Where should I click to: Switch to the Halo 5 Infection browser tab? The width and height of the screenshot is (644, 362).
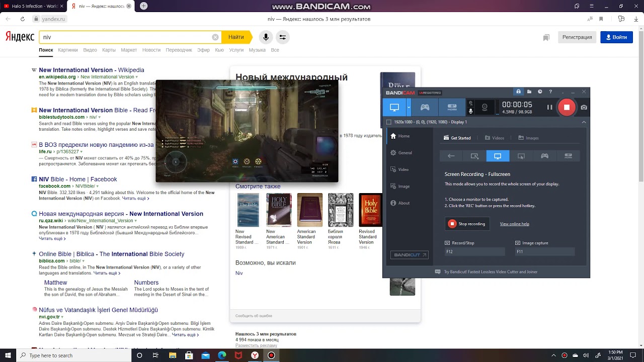tap(33, 6)
